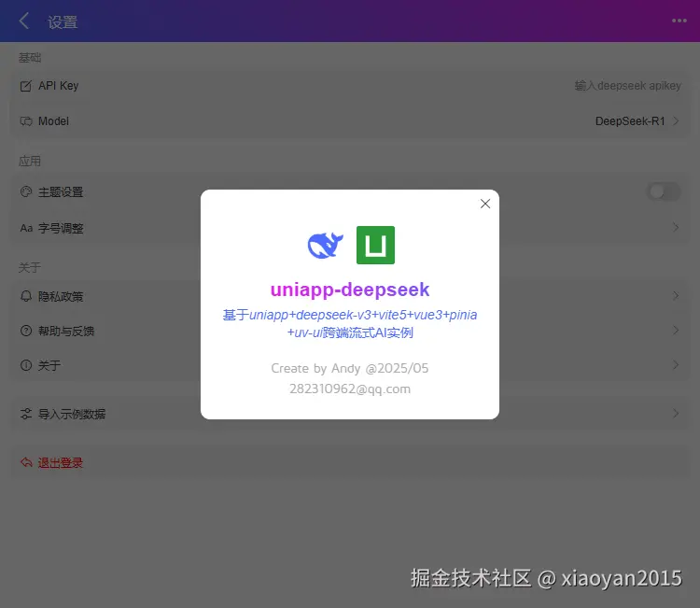Click the uniapp-deepseek title text
This screenshot has height=608, width=700.
[350, 290]
